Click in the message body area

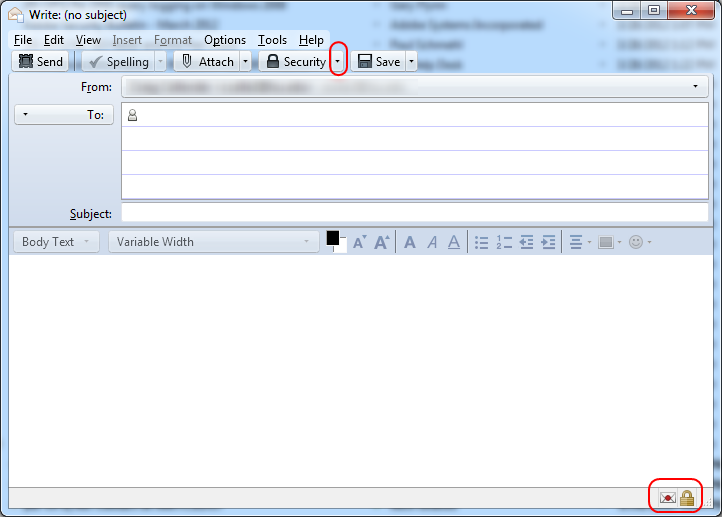[361, 371]
